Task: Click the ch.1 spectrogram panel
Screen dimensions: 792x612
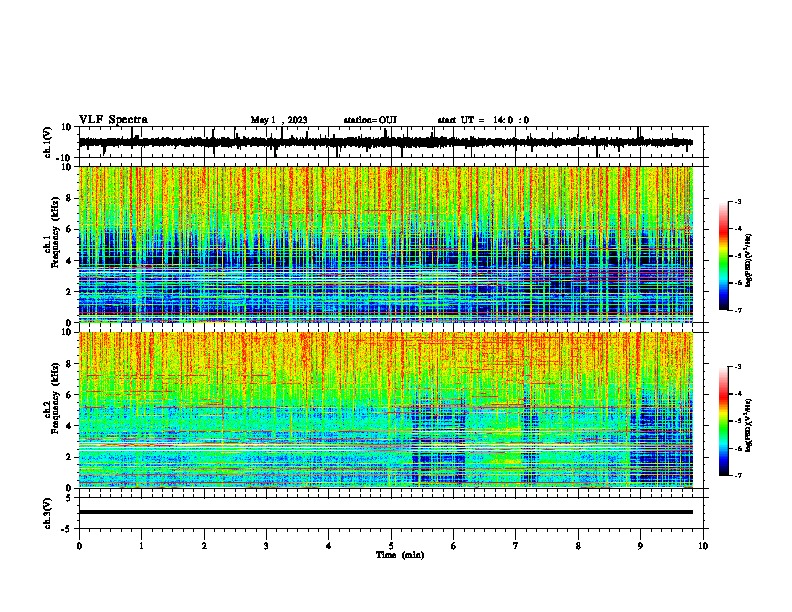Action: [x=386, y=244]
